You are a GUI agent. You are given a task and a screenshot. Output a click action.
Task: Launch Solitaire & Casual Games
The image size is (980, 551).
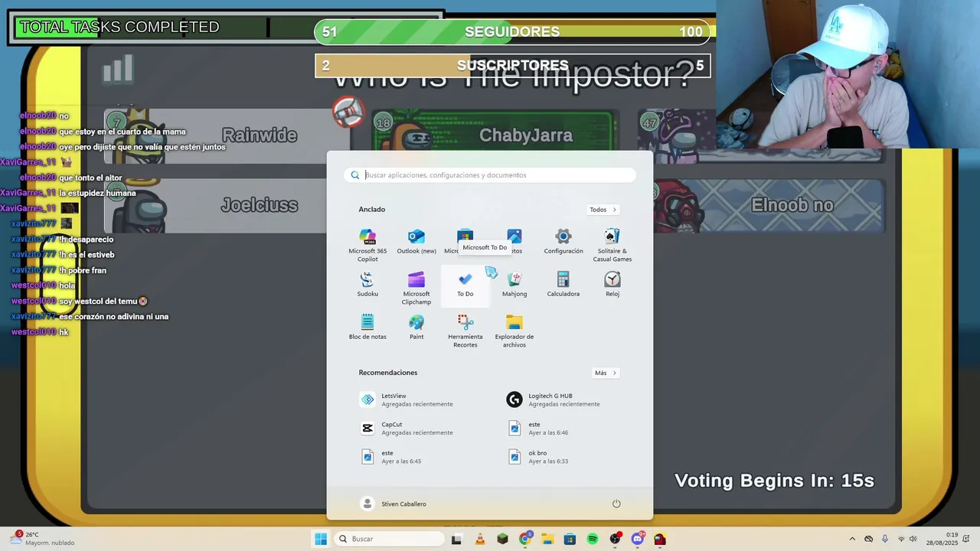pos(612,245)
